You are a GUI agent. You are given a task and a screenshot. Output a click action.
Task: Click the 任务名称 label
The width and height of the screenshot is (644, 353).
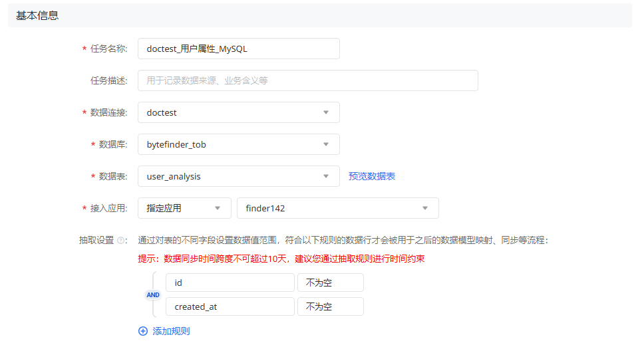(108, 49)
